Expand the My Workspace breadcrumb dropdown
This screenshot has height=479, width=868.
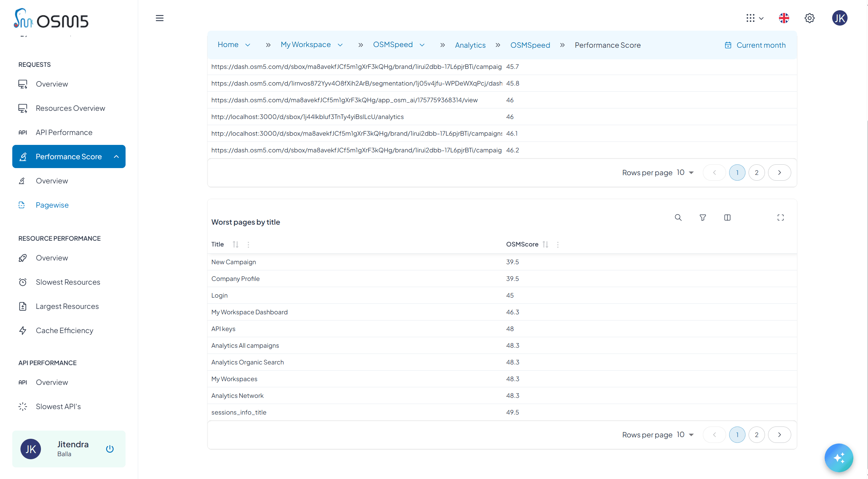(340, 45)
